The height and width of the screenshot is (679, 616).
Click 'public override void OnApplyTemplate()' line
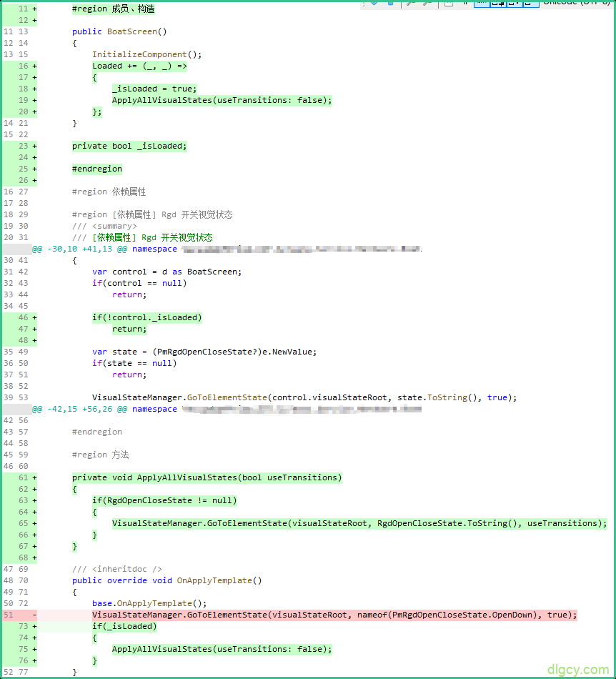pyautogui.click(x=167, y=580)
